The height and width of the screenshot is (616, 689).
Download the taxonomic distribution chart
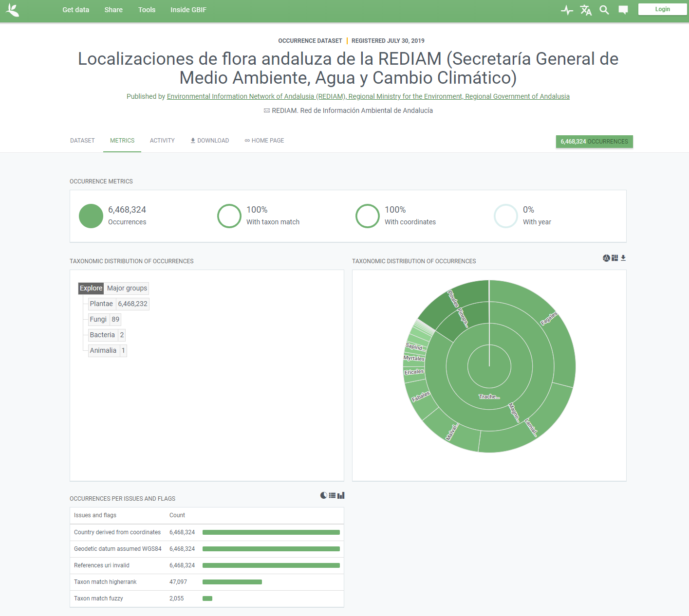point(623,258)
